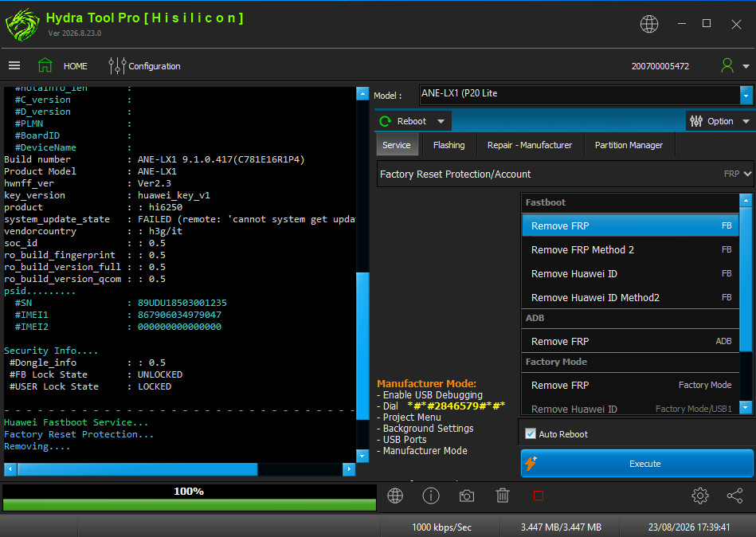The width and height of the screenshot is (756, 537).
Task: Click the Factory Mode section header
Action: (x=630, y=362)
